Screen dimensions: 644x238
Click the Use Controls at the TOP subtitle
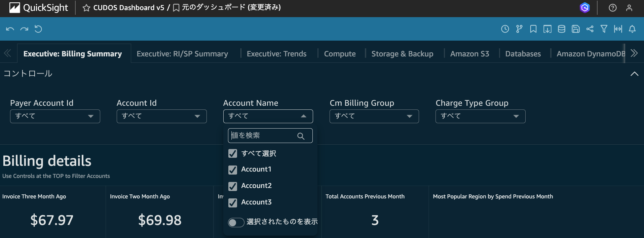coord(56,176)
